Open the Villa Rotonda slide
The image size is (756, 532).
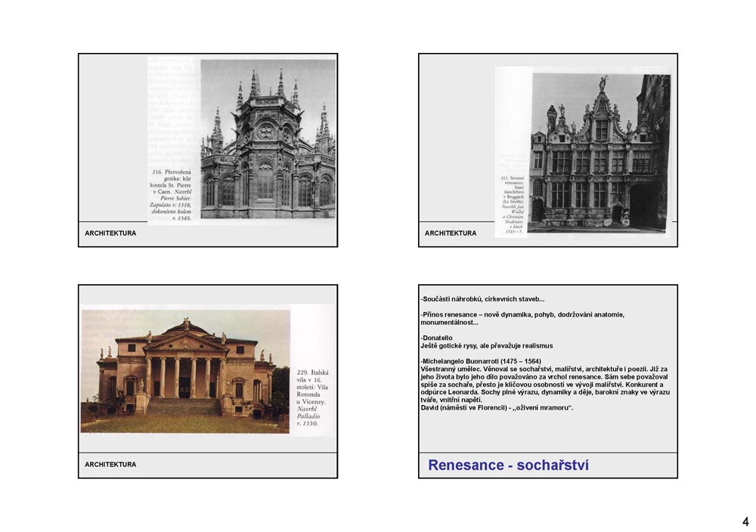coord(208,381)
